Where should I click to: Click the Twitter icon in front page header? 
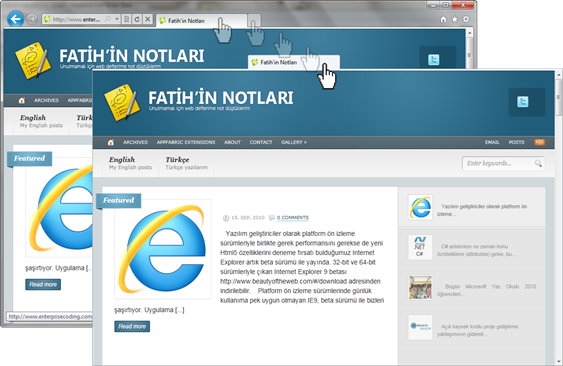523,102
